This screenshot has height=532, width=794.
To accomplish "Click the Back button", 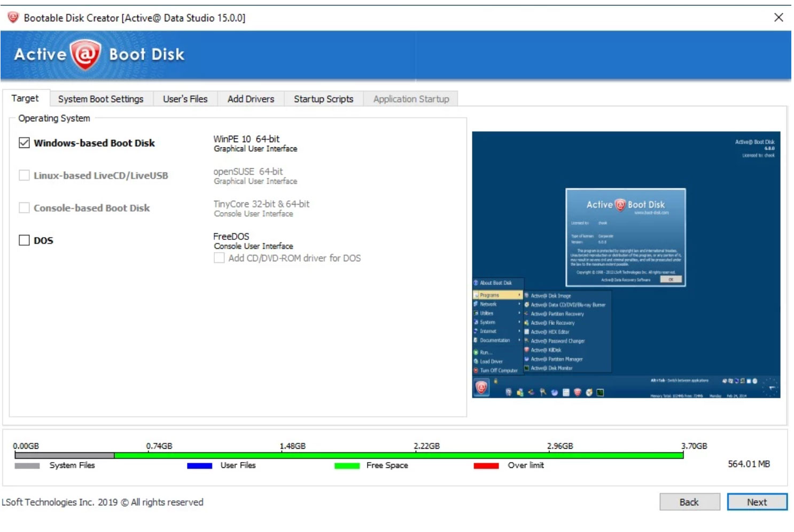I will point(689,502).
